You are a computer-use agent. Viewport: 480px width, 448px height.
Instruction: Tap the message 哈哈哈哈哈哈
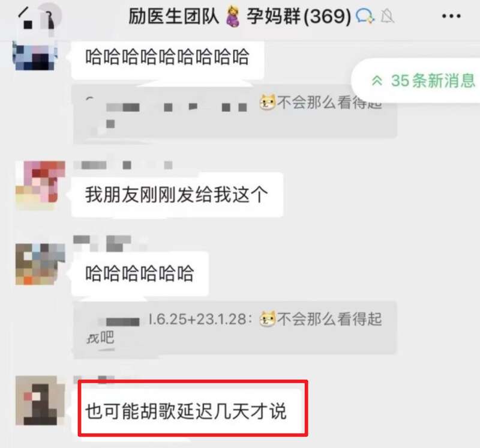click(140, 273)
